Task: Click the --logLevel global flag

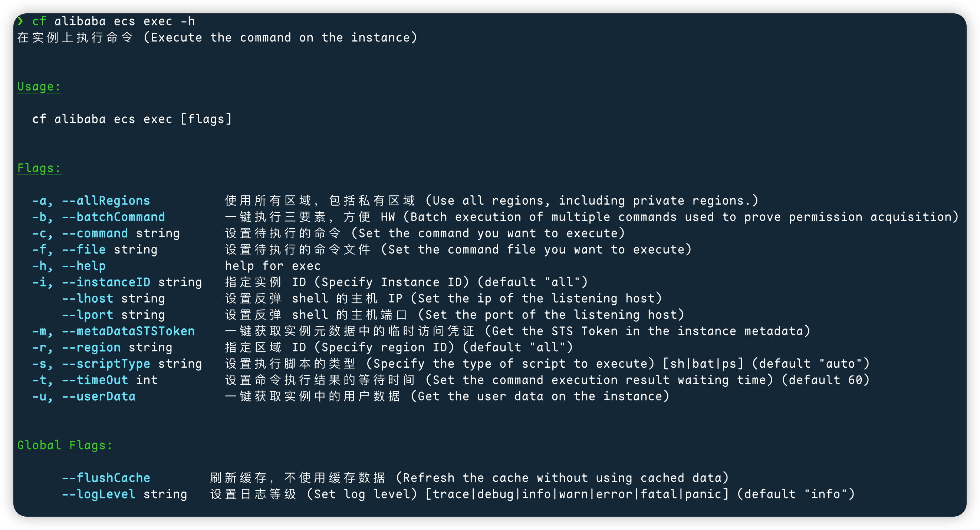Action: [x=99, y=494]
